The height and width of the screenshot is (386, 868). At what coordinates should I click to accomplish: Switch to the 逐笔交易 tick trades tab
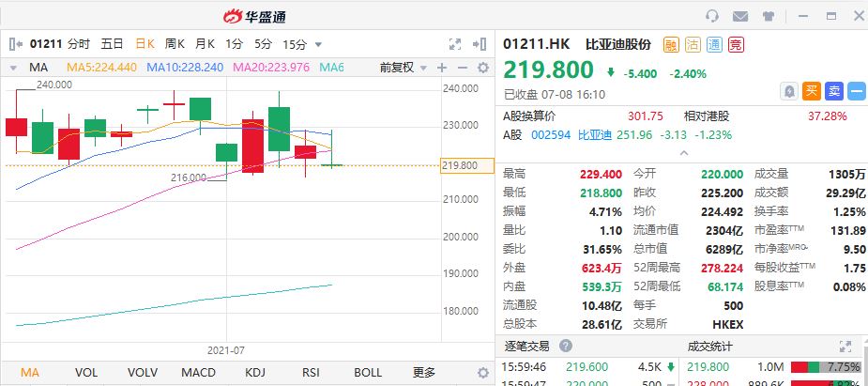527,347
